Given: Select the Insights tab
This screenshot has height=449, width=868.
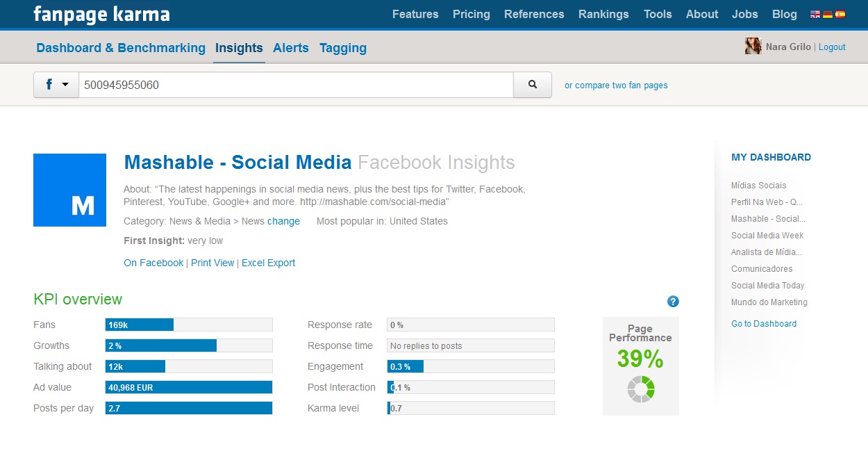Looking at the screenshot, I should pos(239,48).
